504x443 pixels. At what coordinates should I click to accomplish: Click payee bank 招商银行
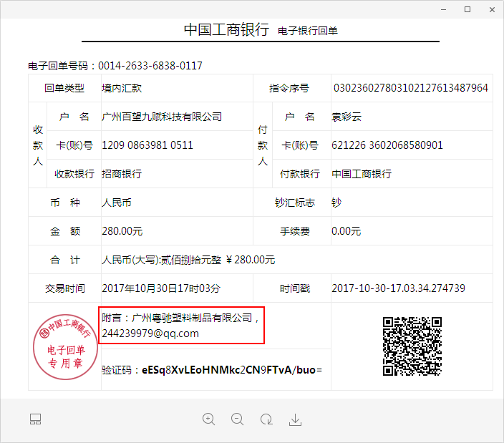click(122, 174)
